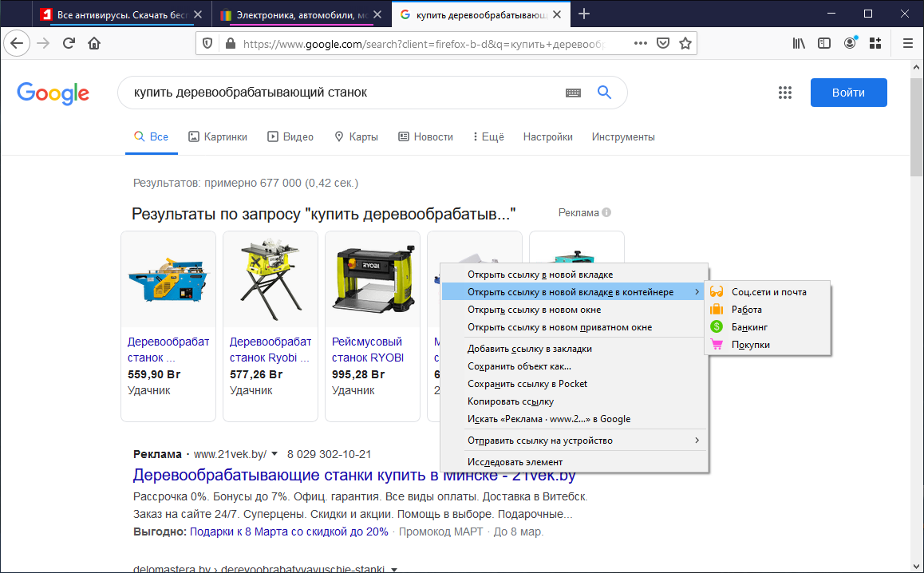The width and height of the screenshot is (924, 573).
Task: Open page actions three-dot menu
Action: tap(641, 43)
